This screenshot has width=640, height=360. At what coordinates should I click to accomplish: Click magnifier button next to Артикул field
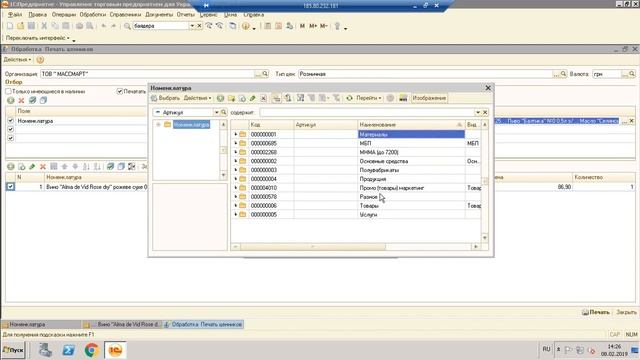(224, 112)
